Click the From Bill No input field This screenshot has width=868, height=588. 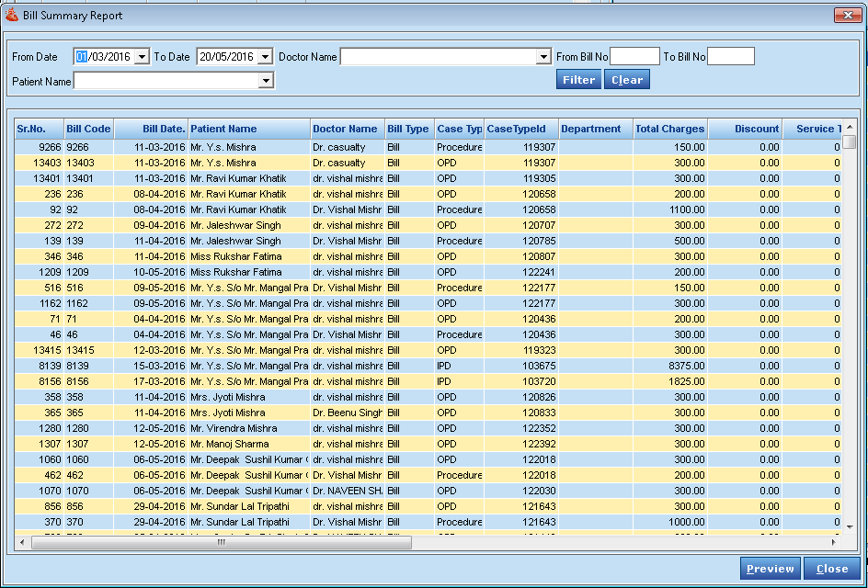[634, 57]
